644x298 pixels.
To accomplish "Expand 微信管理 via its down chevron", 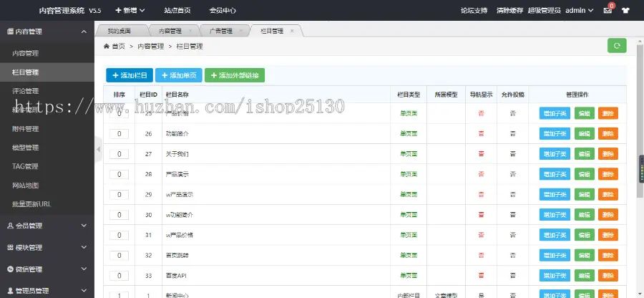I will (84, 269).
